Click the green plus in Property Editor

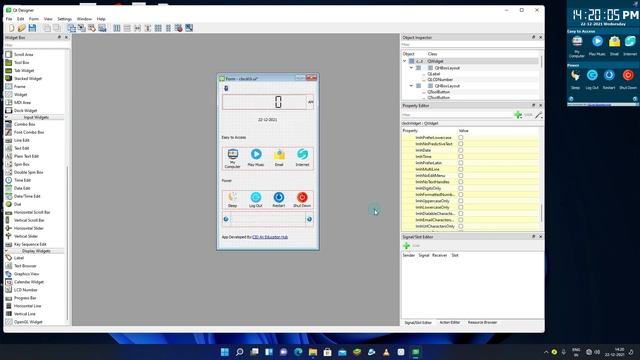pyautogui.click(x=518, y=115)
